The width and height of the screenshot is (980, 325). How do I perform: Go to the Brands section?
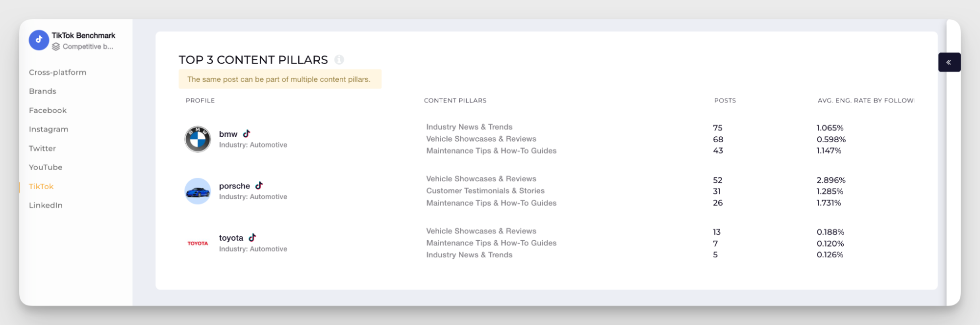click(x=43, y=91)
